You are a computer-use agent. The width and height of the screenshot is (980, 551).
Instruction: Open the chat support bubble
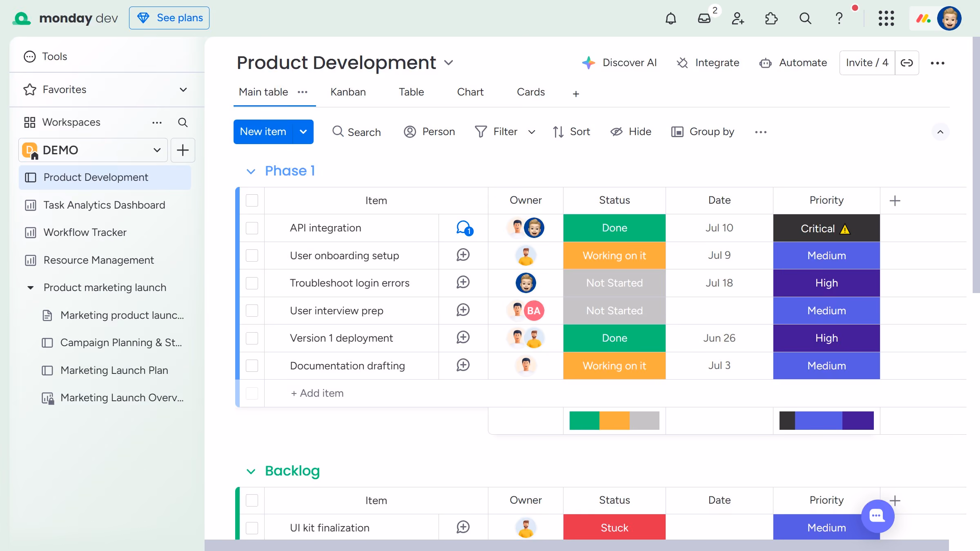[x=878, y=516]
